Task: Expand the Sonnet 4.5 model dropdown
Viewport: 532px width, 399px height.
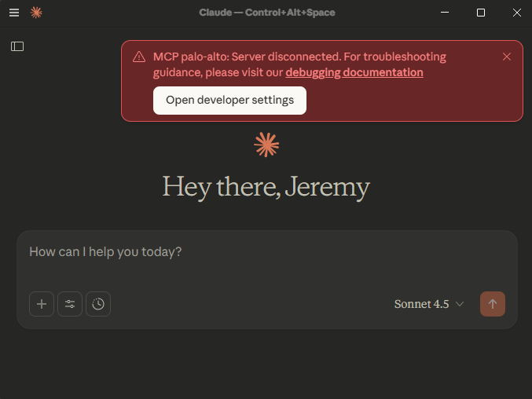Action: 429,304
